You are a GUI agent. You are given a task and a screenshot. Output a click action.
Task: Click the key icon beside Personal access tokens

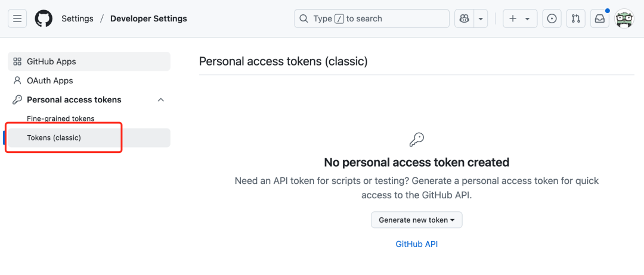click(17, 99)
